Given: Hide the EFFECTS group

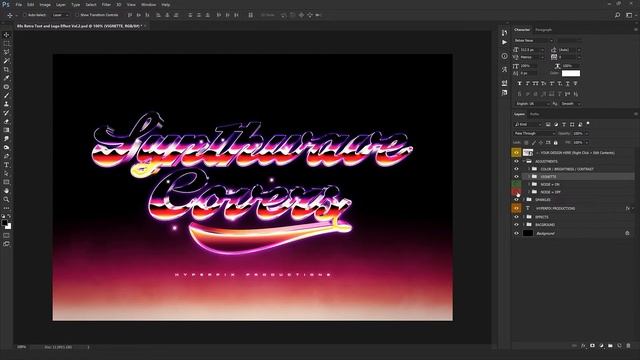Looking at the screenshot, I should click(516, 217).
